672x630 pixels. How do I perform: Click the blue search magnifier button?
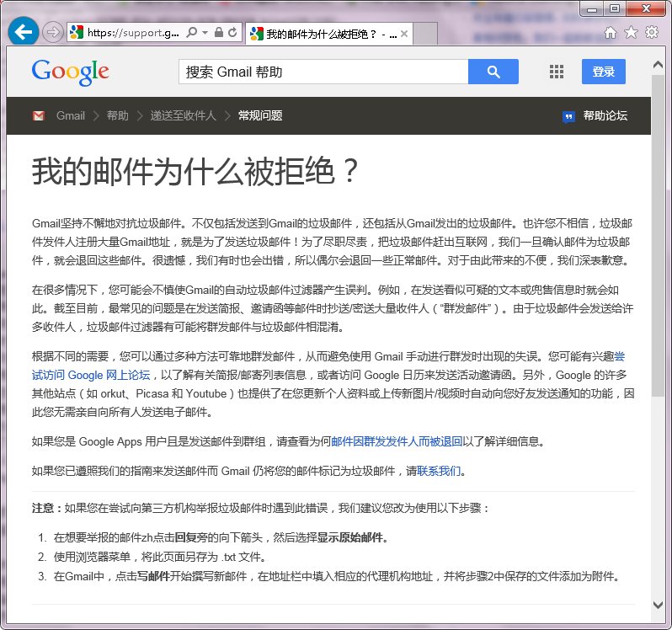[x=493, y=72]
